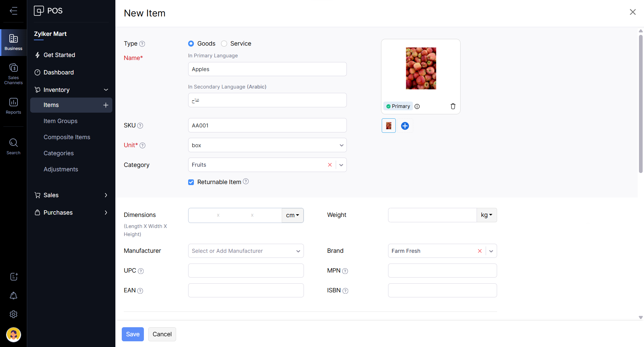Screen dimensions: 644x347
Task: Click the SKU input field
Action: tap(267, 125)
